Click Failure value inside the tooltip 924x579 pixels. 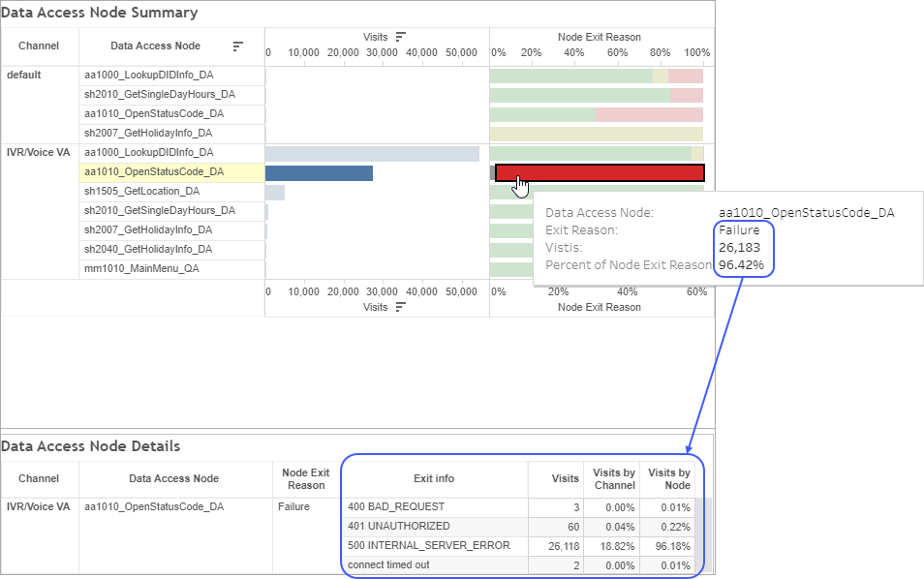[737, 229]
